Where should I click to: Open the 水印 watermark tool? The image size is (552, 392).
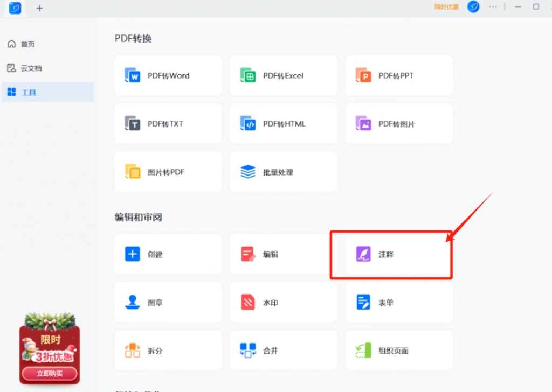(x=284, y=302)
